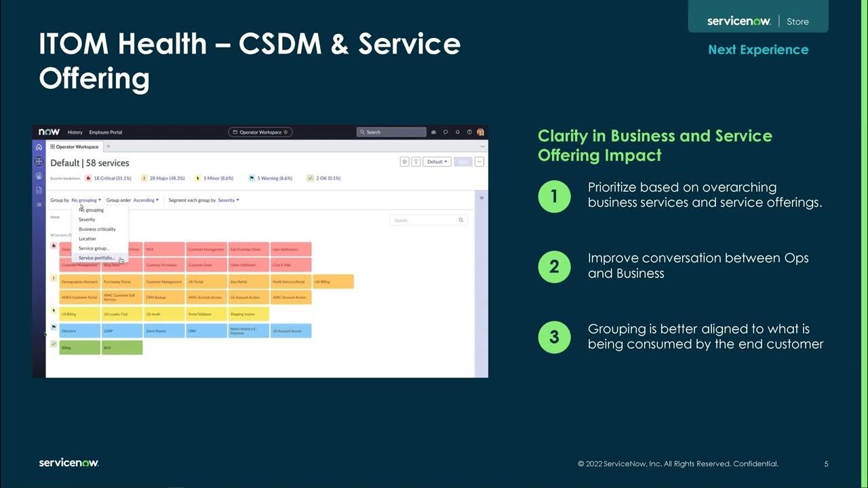The image size is (868, 488).
Task: Switch to the Operator Workspace tab
Action: click(x=75, y=146)
